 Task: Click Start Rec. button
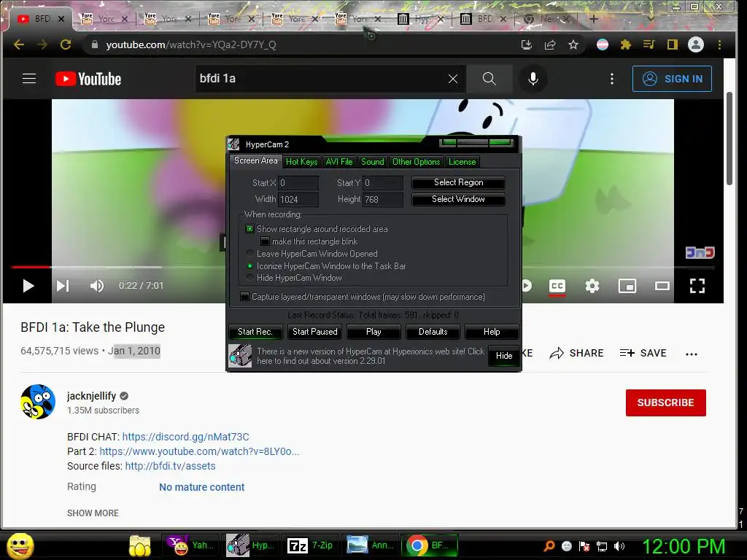click(255, 332)
